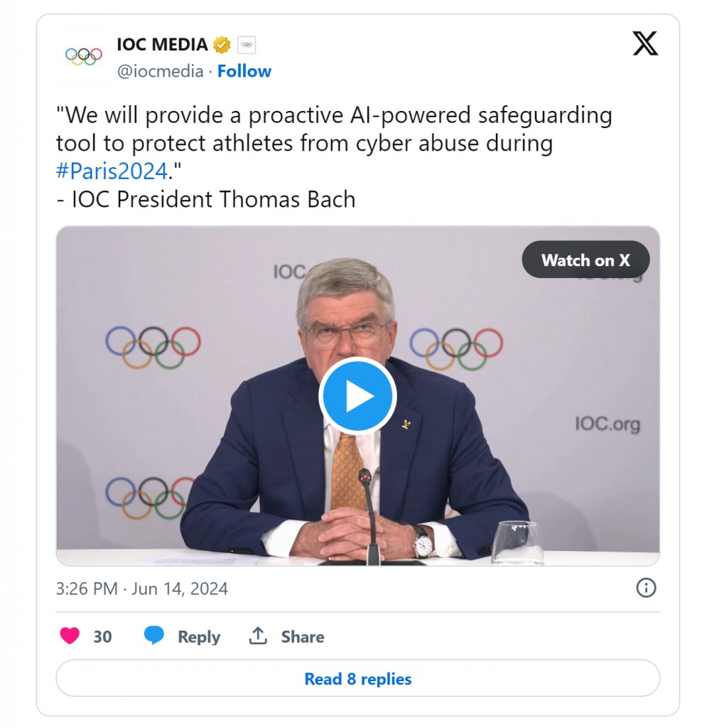Image resolution: width=702 pixels, height=728 pixels.
Task: Click the Reply text label
Action: [199, 637]
